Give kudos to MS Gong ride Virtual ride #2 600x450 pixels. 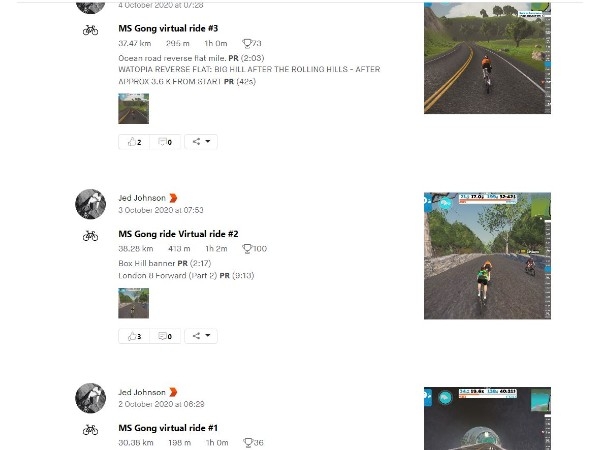[134, 336]
